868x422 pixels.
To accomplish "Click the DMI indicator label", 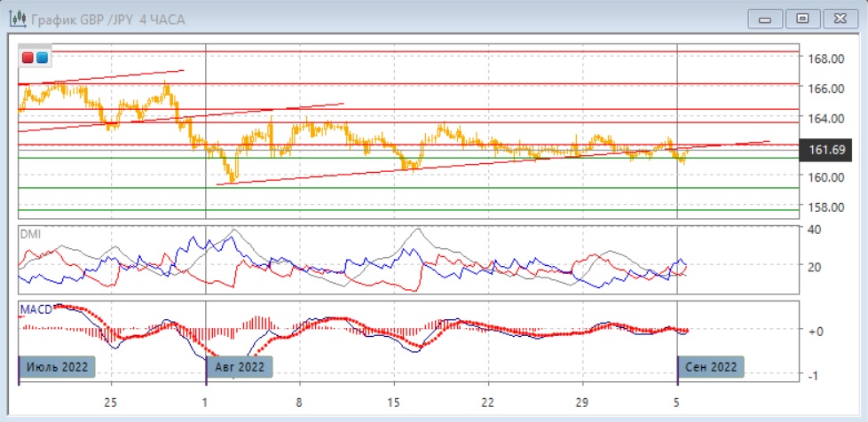I will click(32, 234).
